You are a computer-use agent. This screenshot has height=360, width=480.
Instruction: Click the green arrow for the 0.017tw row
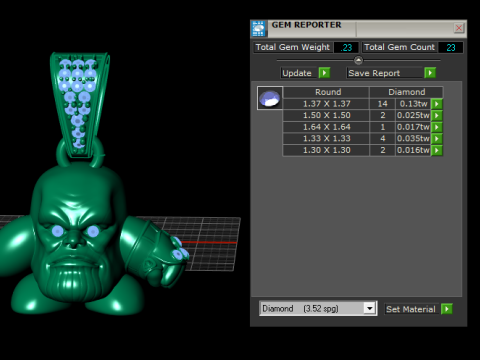pos(437,127)
